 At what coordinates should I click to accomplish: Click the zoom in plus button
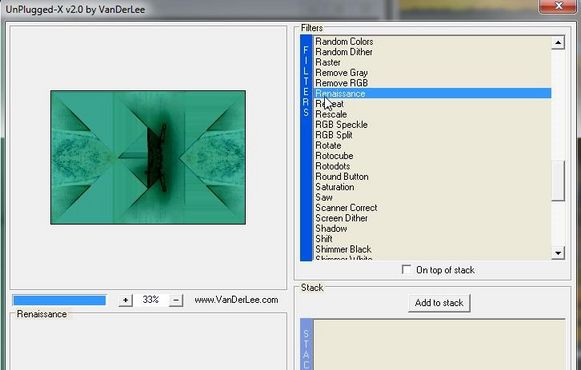[x=126, y=300]
